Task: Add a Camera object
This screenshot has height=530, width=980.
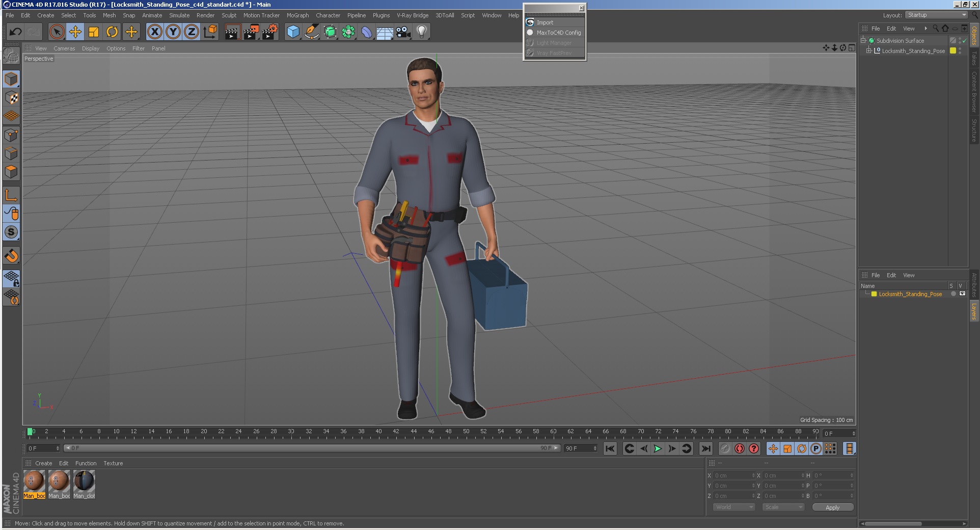Action: pos(403,32)
